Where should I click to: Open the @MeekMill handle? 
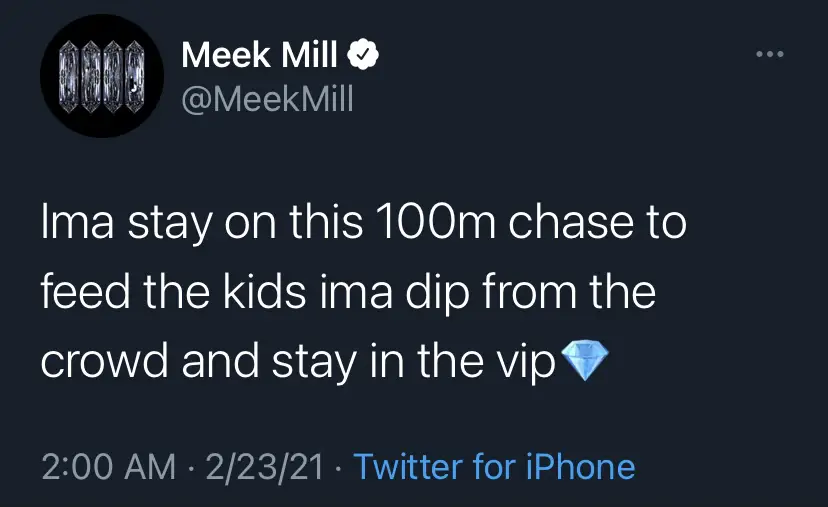tap(267, 100)
